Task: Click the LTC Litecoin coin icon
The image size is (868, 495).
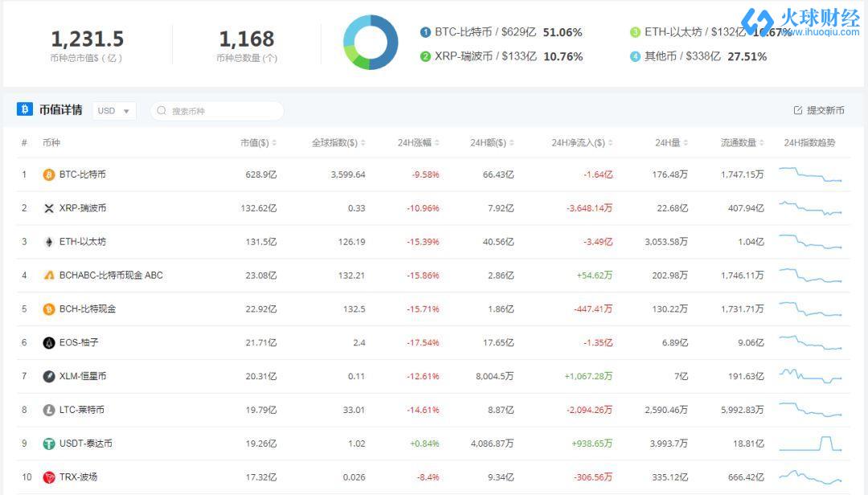Action: point(49,411)
